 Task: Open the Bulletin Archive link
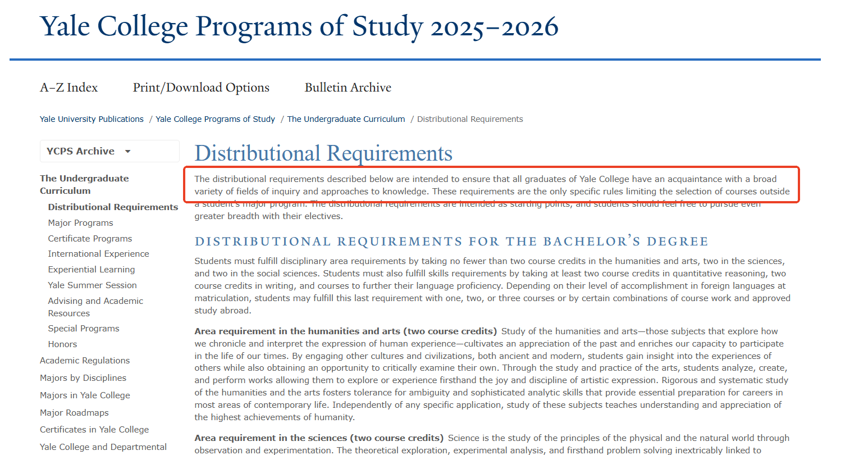(348, 88)
